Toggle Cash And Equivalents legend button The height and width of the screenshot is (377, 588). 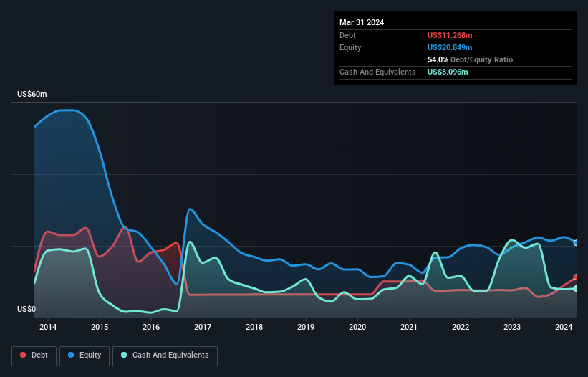tap(165, 355)
